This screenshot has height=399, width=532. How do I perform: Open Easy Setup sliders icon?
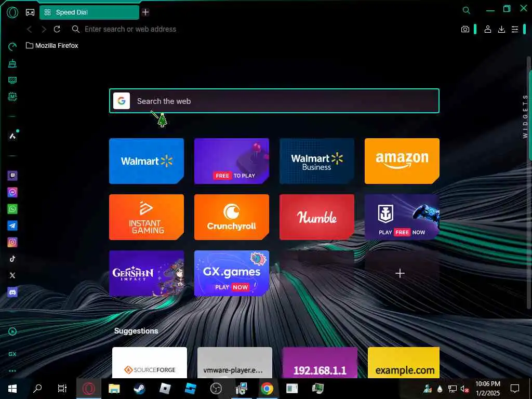515,29
